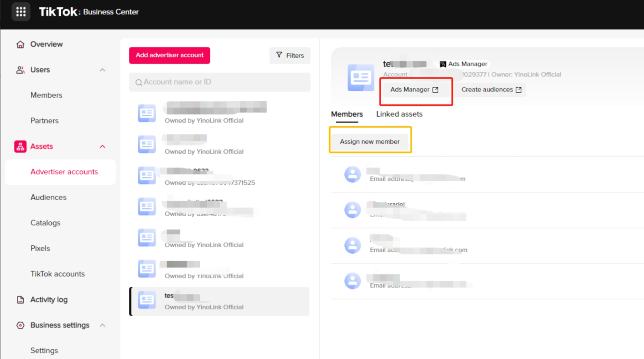
Task: Click the external-link icon on Ads Manager button
Action: click(435, 90)
